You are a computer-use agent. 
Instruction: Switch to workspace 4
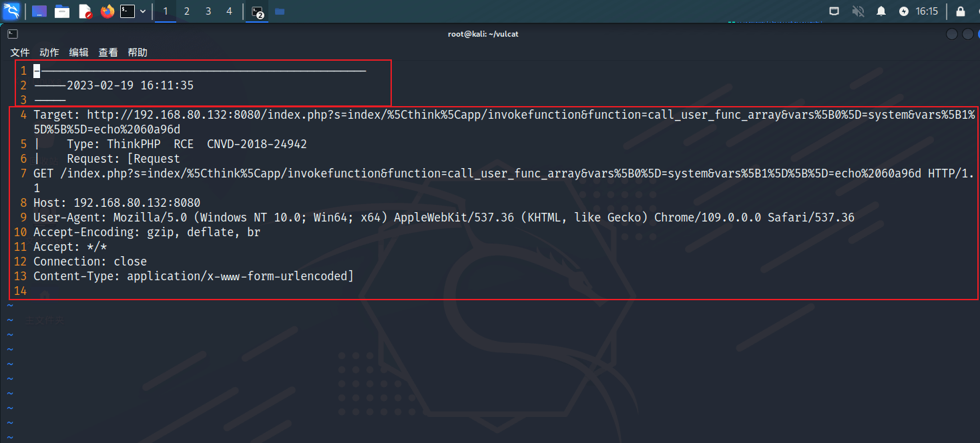pyautogui.click(x=230, y=11)
